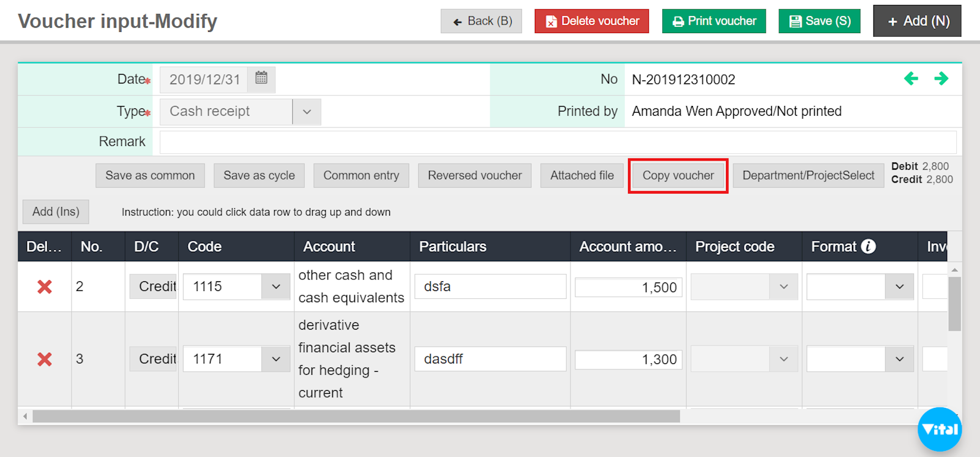The image size is (980, 457).
Task: Go to next voucher with right arrow
Action: click(x=941, y=78)
